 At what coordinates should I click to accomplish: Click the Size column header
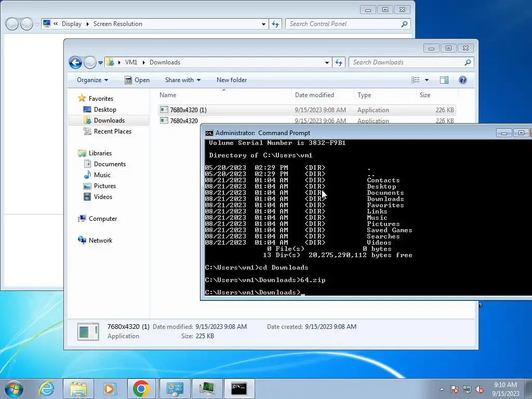(437, 95)
